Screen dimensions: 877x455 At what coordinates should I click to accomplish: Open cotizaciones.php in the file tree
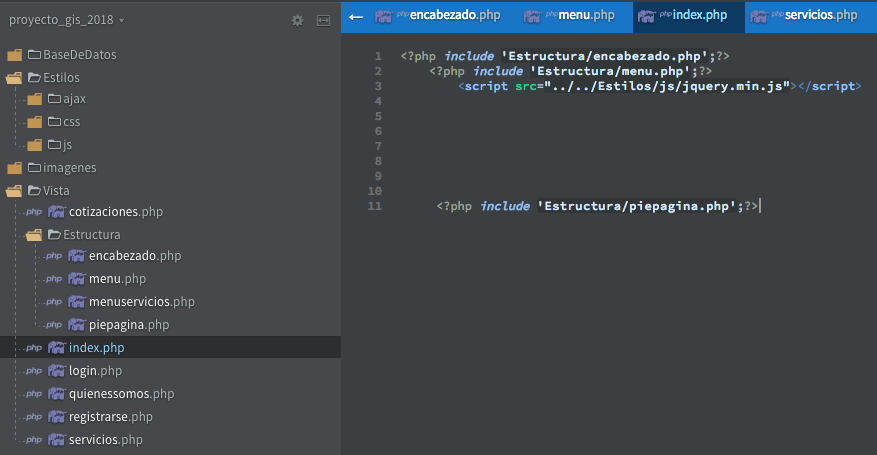coord(116,212)
